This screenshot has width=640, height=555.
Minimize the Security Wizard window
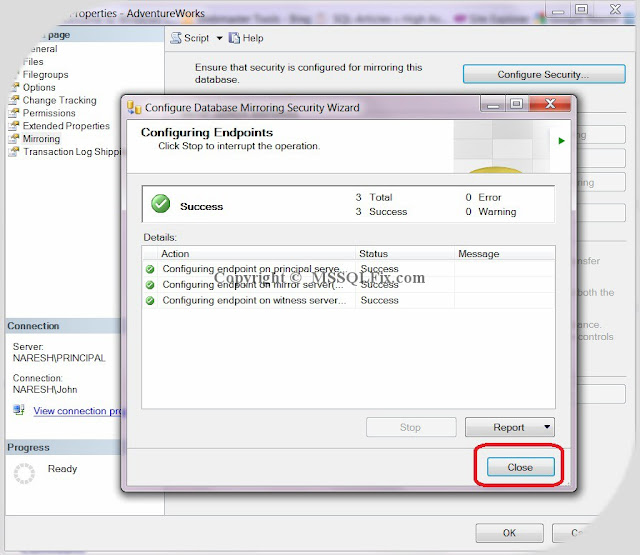click(493, 104)
